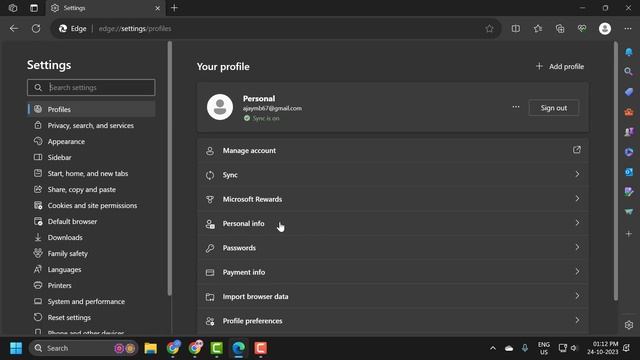Image resolution: width=640 pixels, height=360 pixels.
Task: Open sidebar Search icon
Action: 629,72
